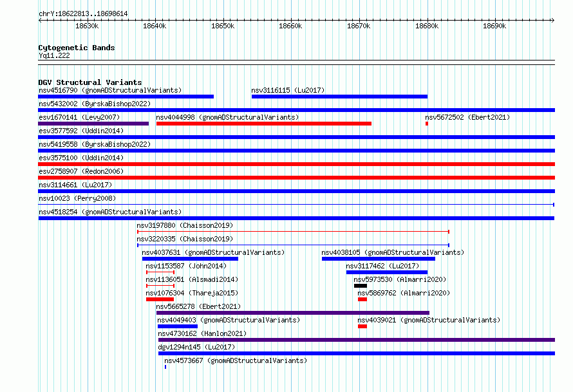Open nsv3116115 (Lu2017) variant label
The height and width of the screenshot is (392, 573).
[x=288, y=90]
